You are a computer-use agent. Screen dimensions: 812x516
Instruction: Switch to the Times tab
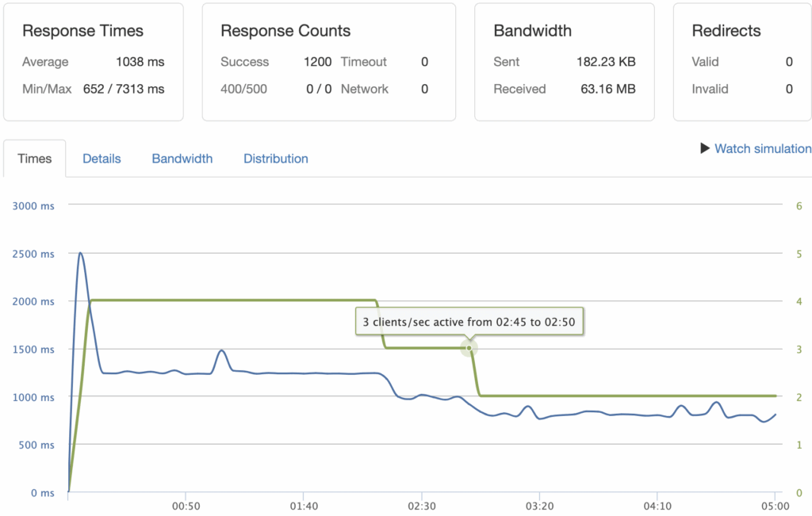(x=35, y=159)
